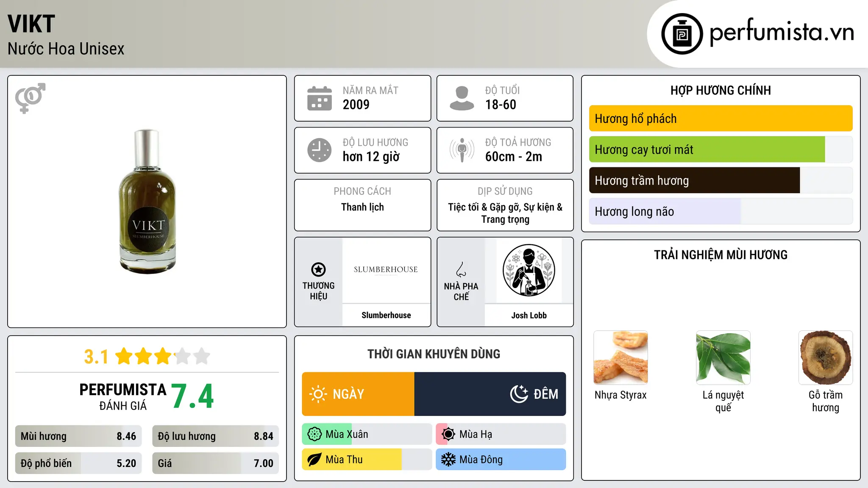Click the Dịp sử dụng label
This screenshot has width=868, height=488.
[x=505, y=191]
